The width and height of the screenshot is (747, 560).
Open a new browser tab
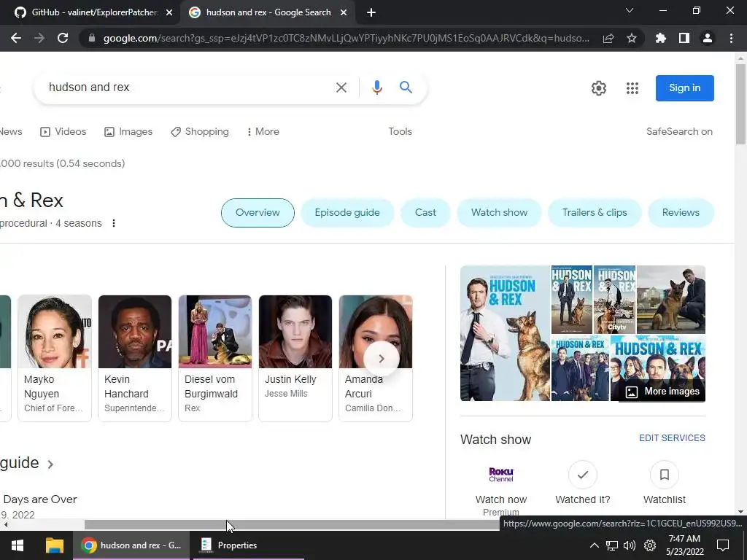pos(371,13)
